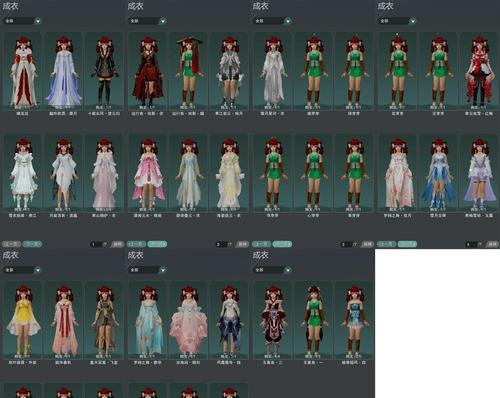Select the blue strapless short dress outfit
This screenshot has height=398, width=500.
354,320
